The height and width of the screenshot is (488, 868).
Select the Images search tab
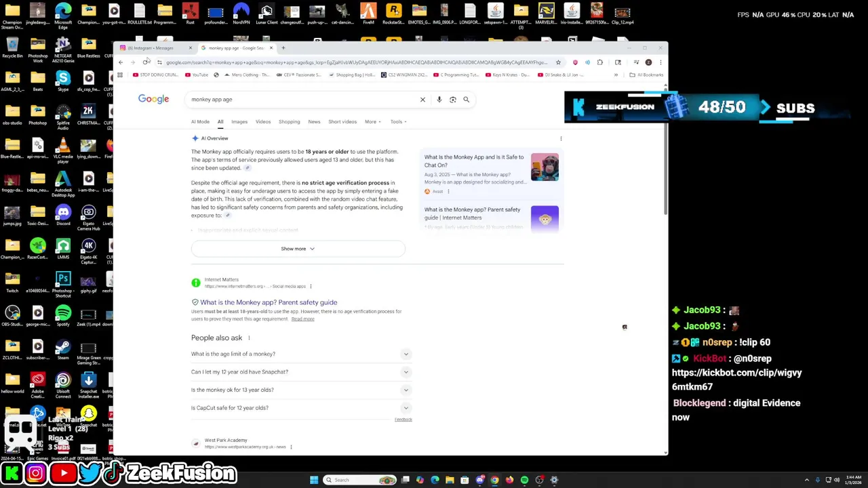239,122
